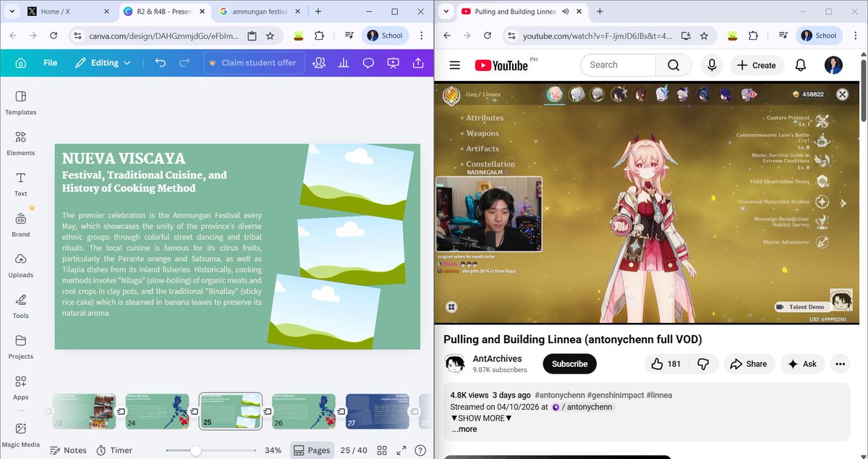Open the Uploads panel in Canva
This screenshot has height=459, width=868.
point(20,265)
